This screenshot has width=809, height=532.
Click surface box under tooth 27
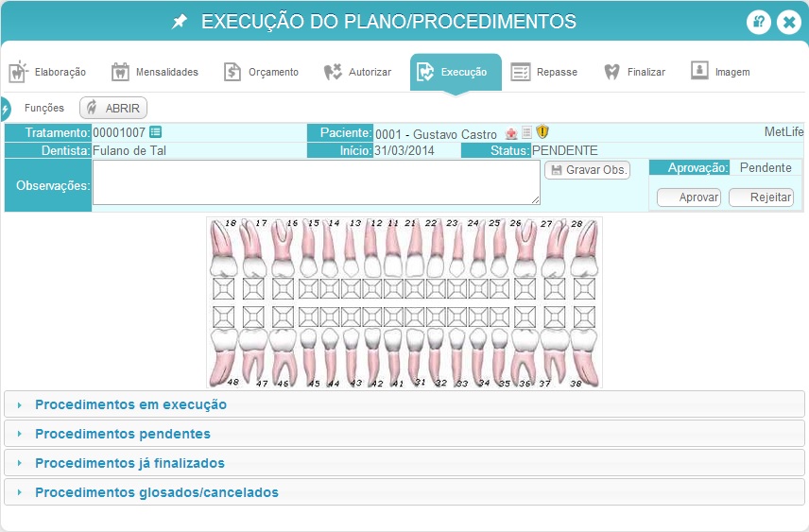[555, 289]
